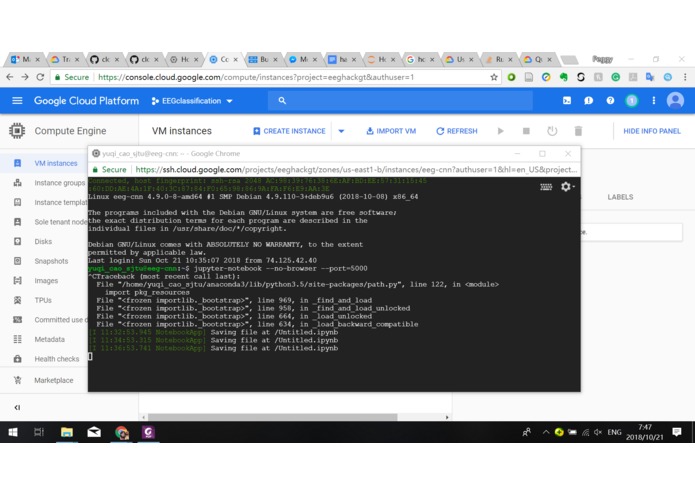
Task: Open the Action Center notification icon
Action: pyautogui.click(x=677, y=432)
